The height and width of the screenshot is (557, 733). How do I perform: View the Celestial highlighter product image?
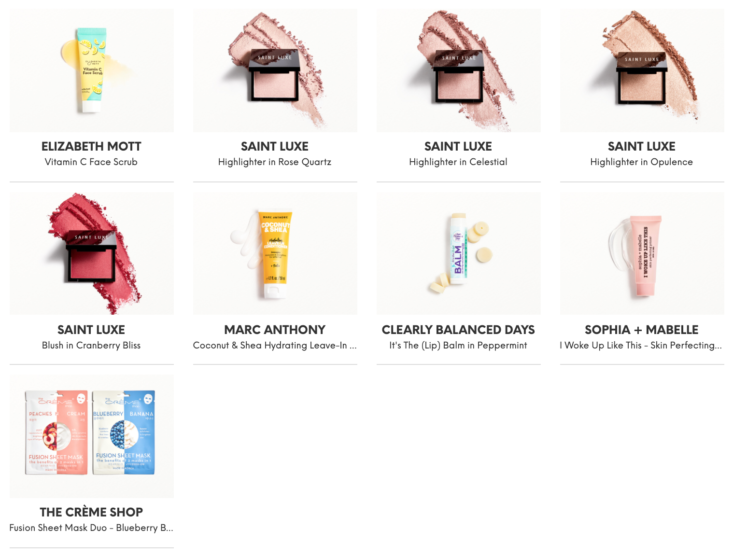(459, 70)
